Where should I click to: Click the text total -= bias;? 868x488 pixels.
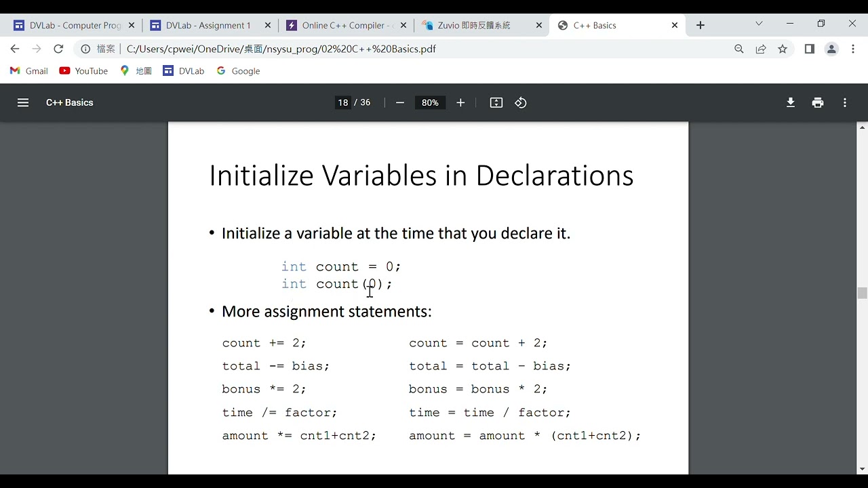[275, 366]
